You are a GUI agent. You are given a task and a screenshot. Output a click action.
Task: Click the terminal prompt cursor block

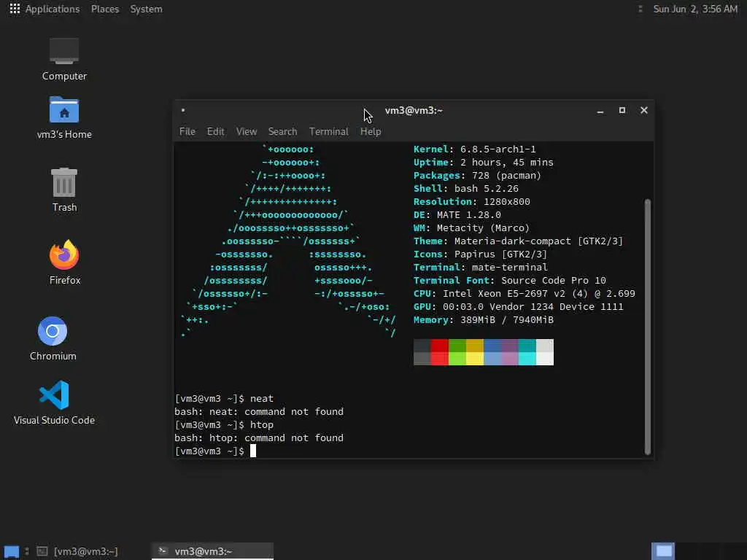[x=253, y=451]
